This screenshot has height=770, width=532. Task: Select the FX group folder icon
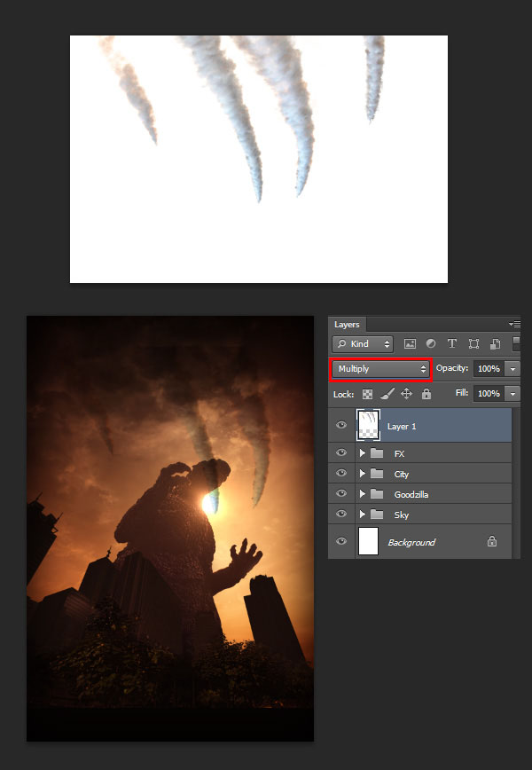point(377,453)
